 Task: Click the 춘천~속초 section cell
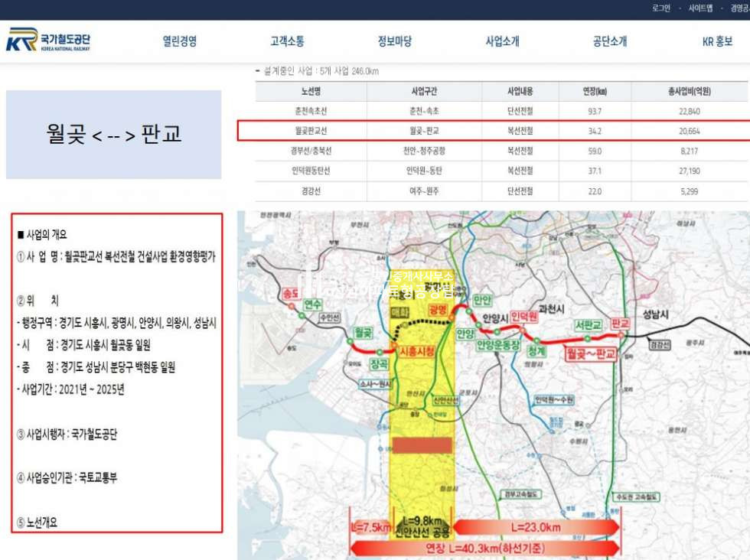coord(424,111)
